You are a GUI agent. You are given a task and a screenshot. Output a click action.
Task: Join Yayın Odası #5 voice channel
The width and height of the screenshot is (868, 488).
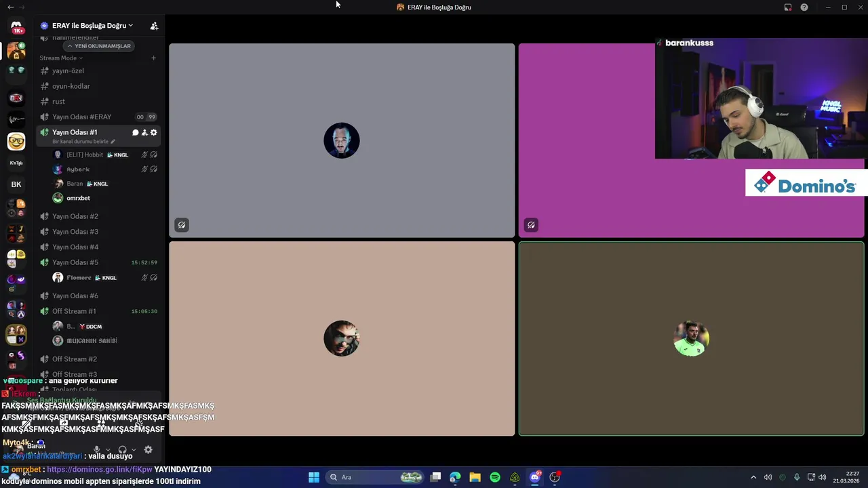[x=98, y=262]
